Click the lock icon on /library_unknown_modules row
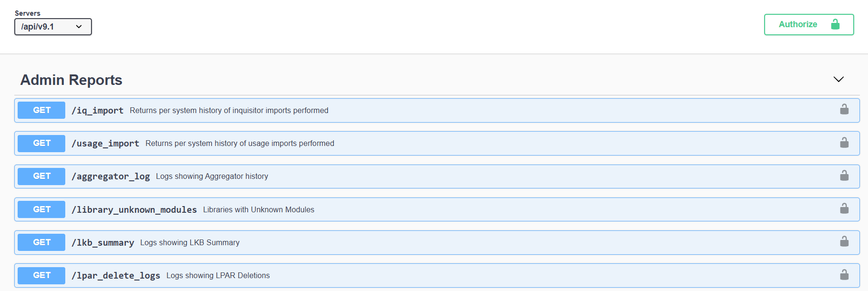 tap(844, 208)
